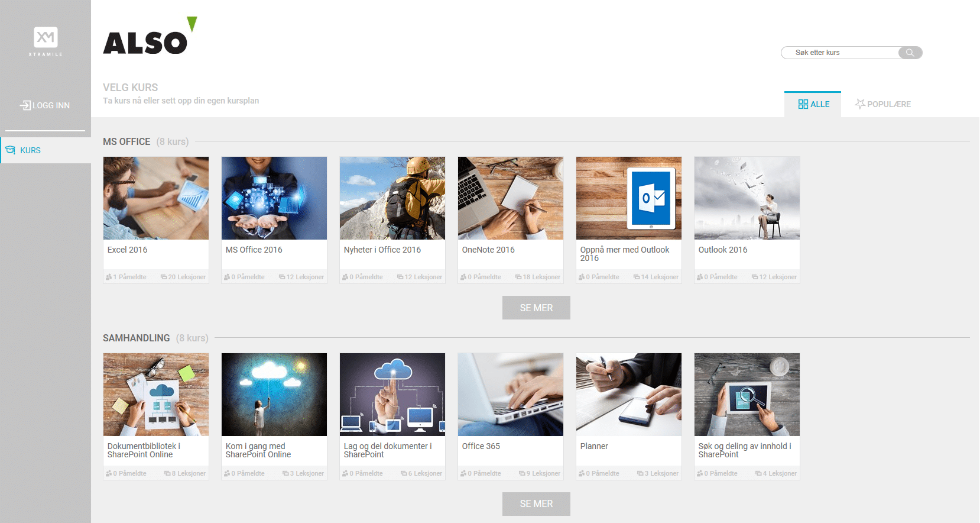Image resolution: width=980 pixels, height=523 pixels.
Task: Click the VELG KURS page heading
Action: 131,88
